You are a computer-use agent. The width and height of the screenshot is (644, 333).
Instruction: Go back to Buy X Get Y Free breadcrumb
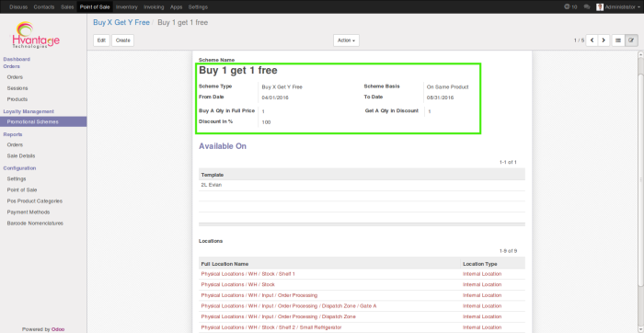121,23
